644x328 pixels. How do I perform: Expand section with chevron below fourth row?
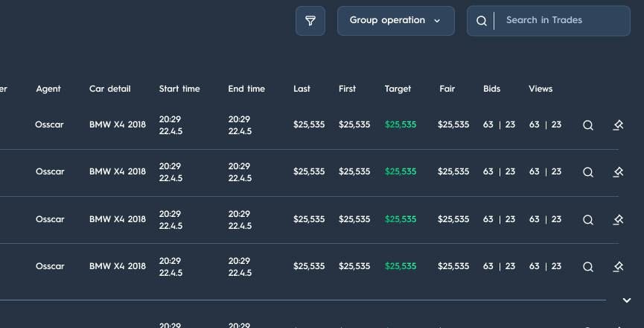pyautogui.click(x=626, y=300)
